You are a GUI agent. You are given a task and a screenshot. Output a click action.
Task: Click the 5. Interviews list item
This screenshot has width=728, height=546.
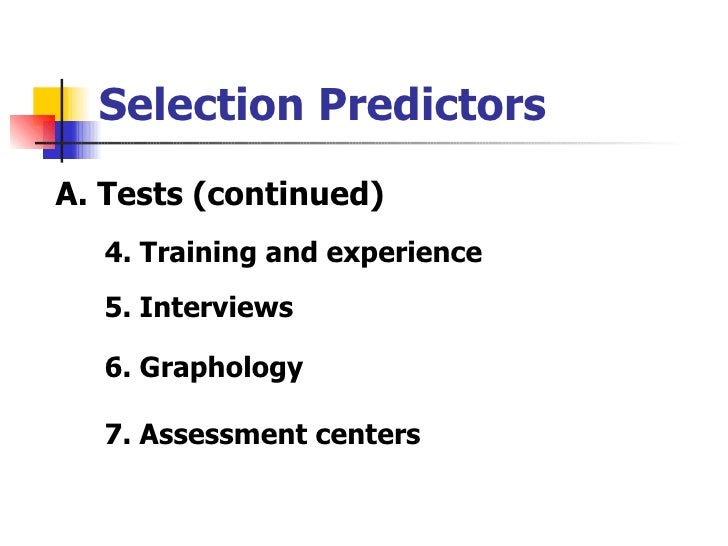(x=199, y=307)
